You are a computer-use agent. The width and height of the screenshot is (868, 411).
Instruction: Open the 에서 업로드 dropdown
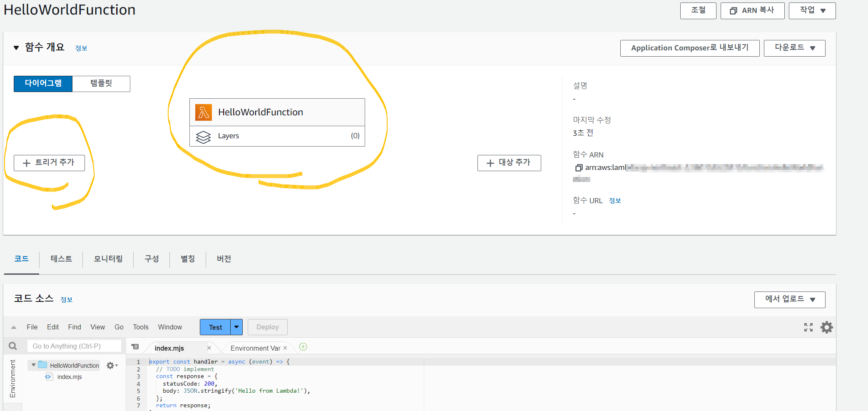[x=789, y=299]
